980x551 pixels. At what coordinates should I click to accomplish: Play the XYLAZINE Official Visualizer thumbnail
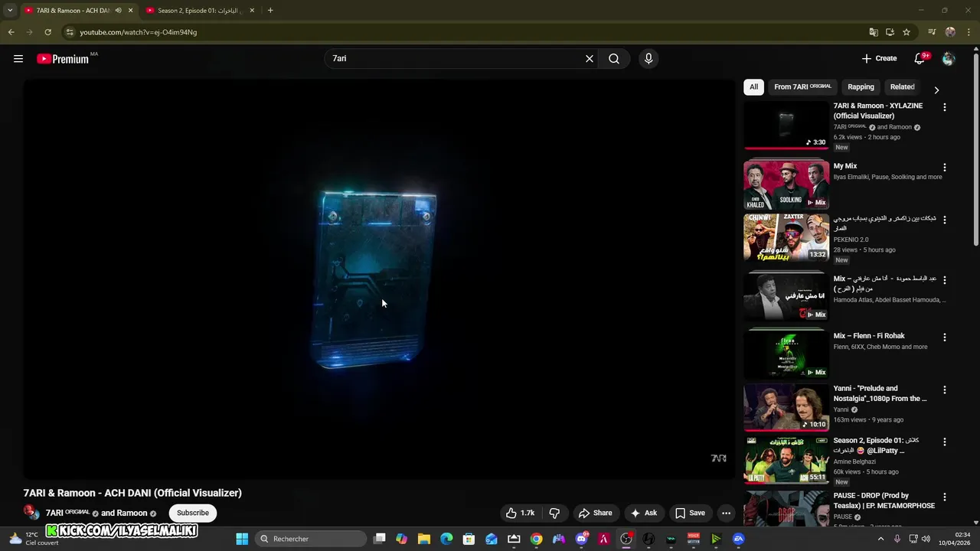[x=786, y=126]
